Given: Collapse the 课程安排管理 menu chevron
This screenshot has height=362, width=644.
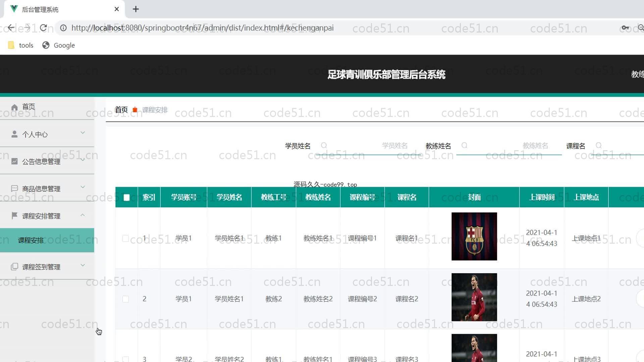Looking at the screenshot, I should pos(83,215).
